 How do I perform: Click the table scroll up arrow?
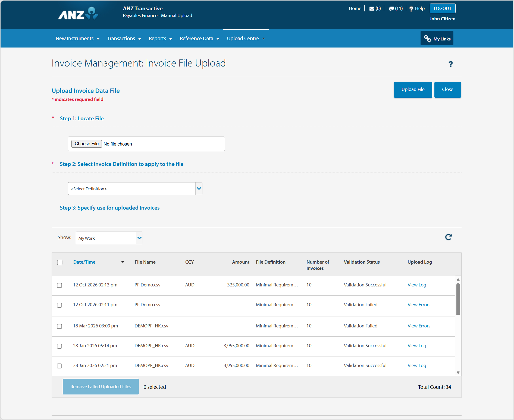[458, 279]
